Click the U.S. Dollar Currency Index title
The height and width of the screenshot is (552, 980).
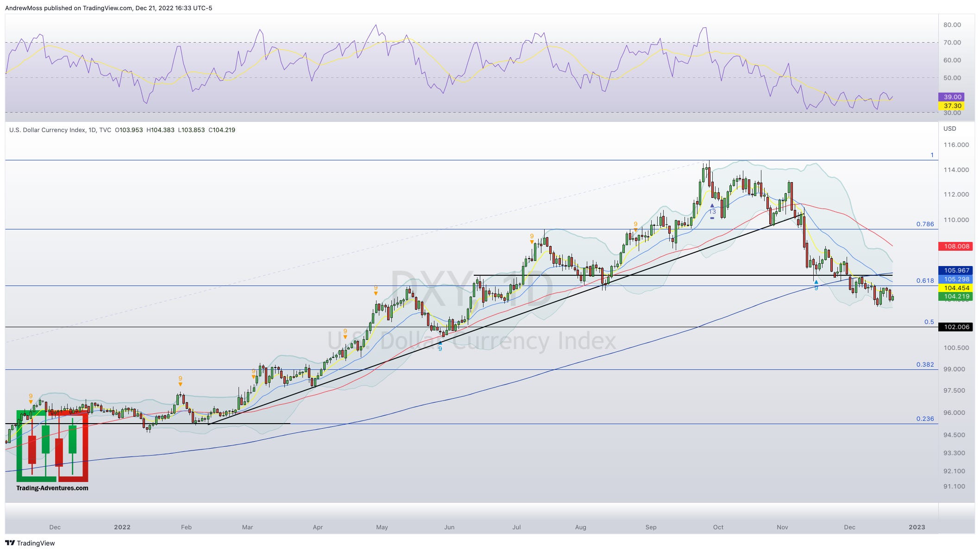pyautogui.click(x=47, y=130)
